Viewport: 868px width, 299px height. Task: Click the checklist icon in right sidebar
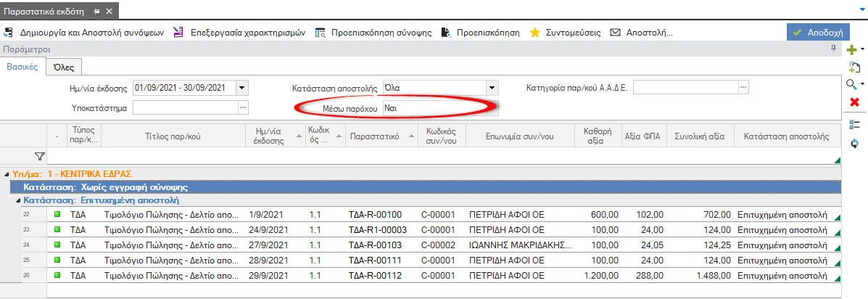[x=854, y=124]
